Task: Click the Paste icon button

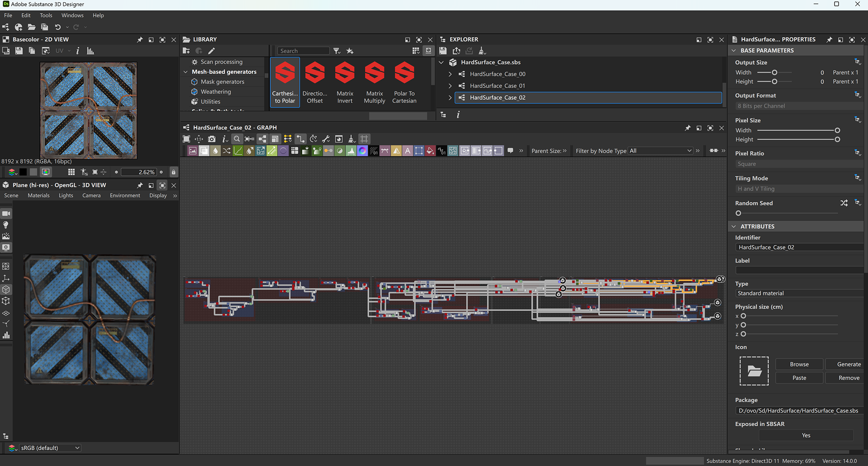Action: 799,378
